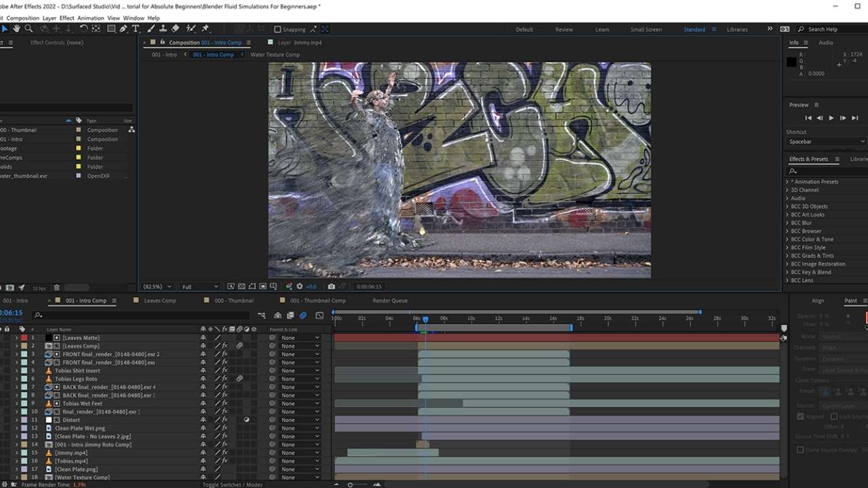Toggle transparency grid icon in viewer

pos(241,287)
